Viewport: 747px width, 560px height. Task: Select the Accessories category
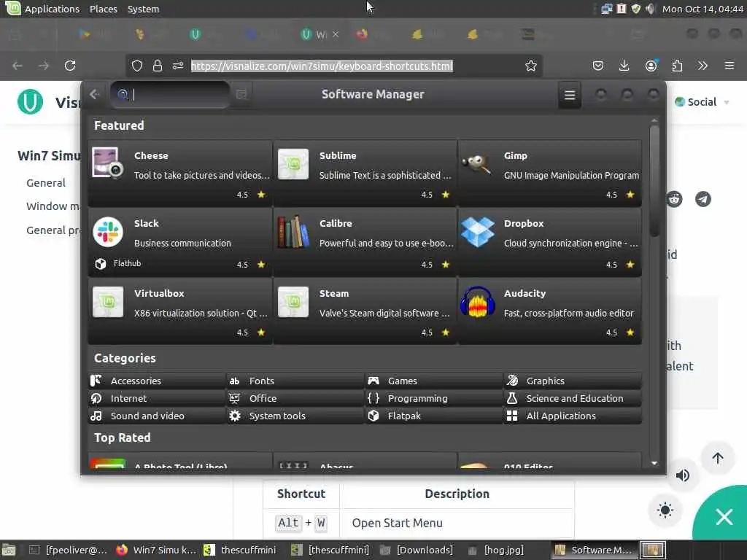tap(157, 381)
